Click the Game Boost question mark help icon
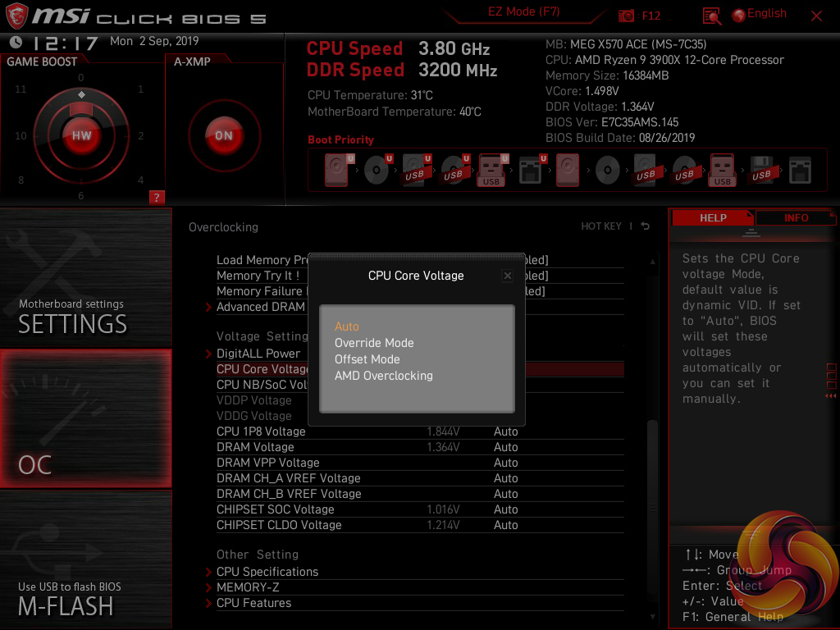The image size is (840, 630). [x=157, y=197]
